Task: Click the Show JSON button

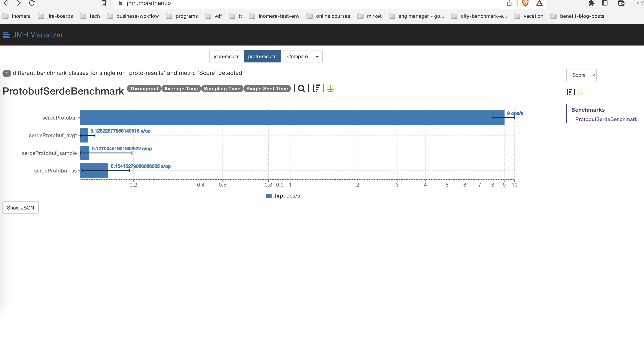Action: click(x=20, y=208)
